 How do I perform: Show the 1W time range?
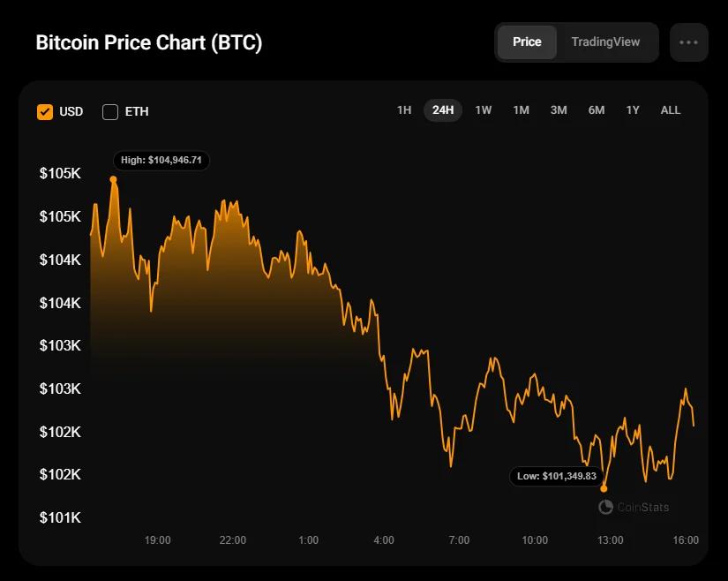[x=484, y=110]
